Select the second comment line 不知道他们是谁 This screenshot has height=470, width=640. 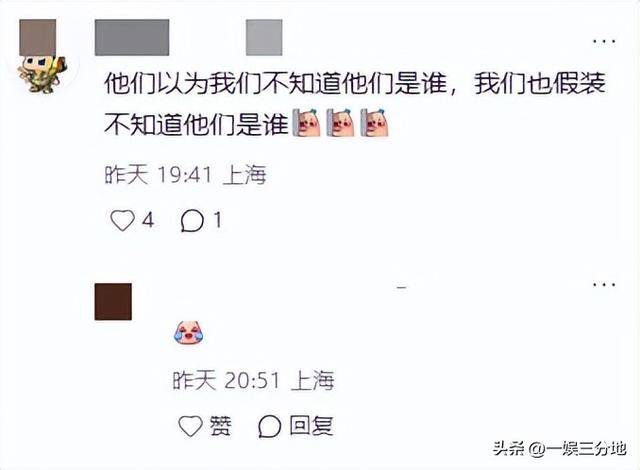click(196, 124)
